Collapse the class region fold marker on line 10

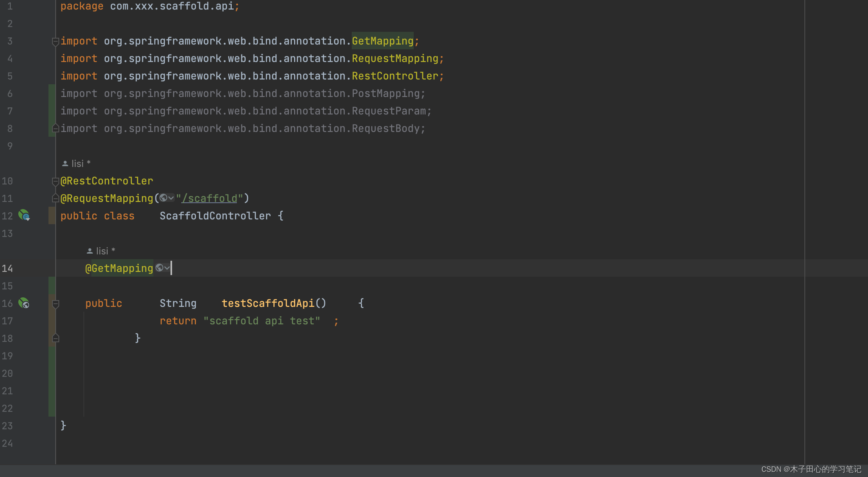56,181
